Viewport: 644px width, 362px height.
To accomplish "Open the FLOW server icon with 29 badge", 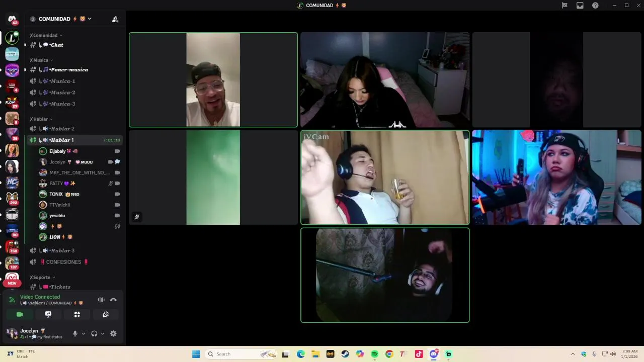I will (x=12, y=102).
